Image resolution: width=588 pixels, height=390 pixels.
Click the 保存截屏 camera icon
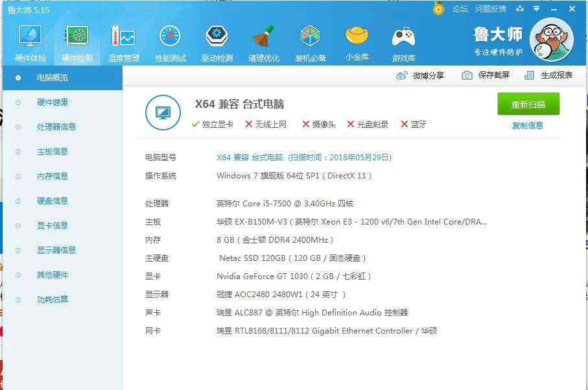(x=467, y=75)
